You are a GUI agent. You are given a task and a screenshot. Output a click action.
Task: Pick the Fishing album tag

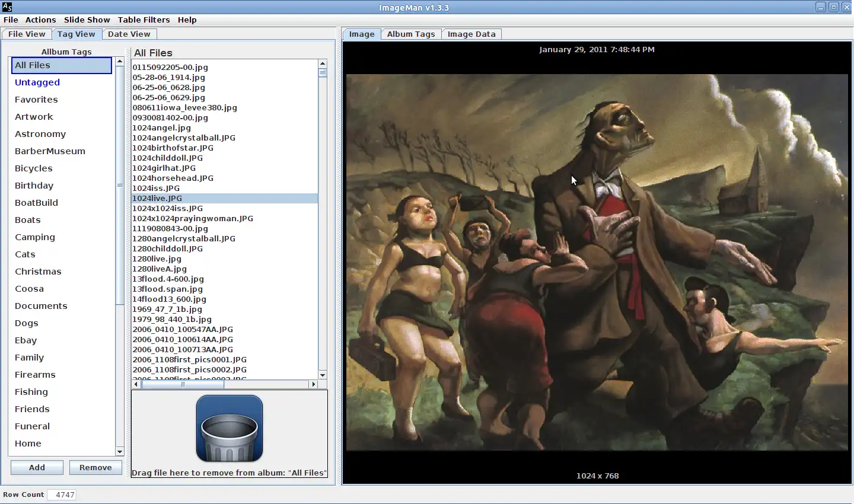62,392
